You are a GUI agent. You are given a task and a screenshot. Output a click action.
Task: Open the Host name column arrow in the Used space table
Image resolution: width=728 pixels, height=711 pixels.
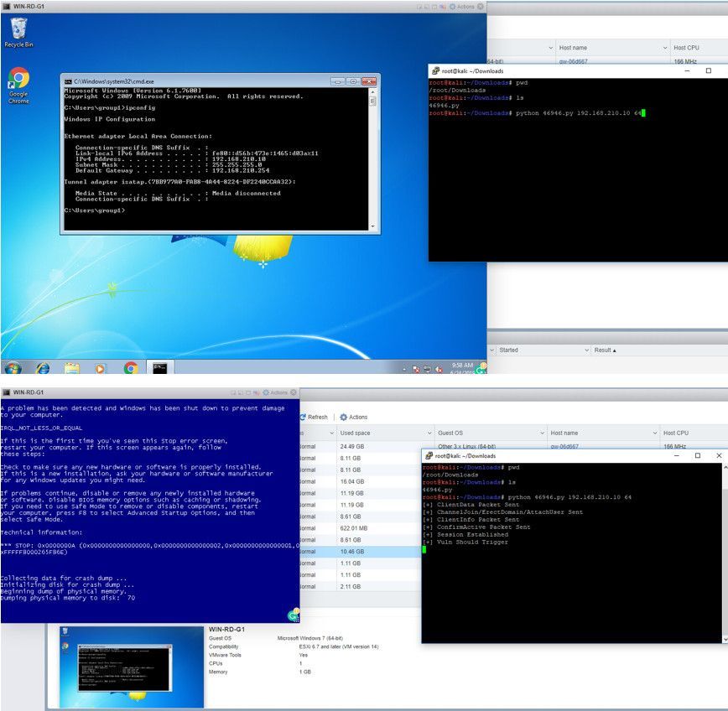[x=655, y=433]
